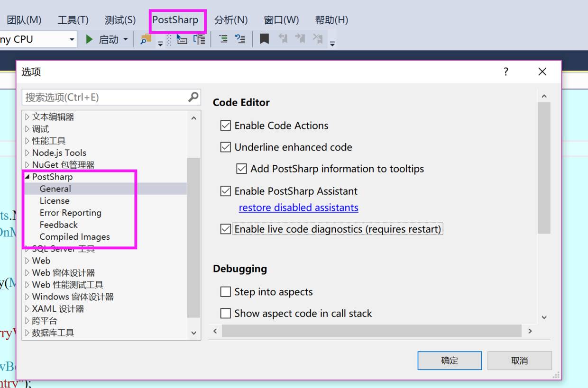Screen dimensions: 588x388
Task: Open the 分析(N) menu
Action: click(231, 20)
